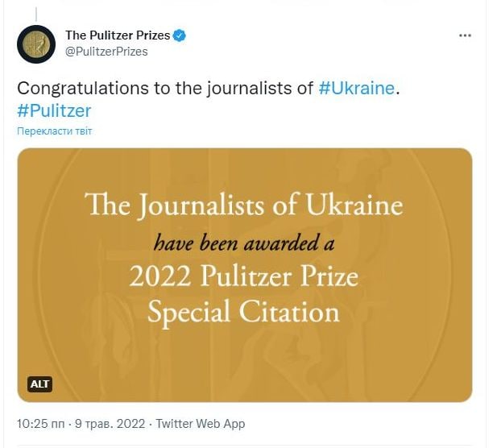Click The Pulitzer Prizes display name

118,35
